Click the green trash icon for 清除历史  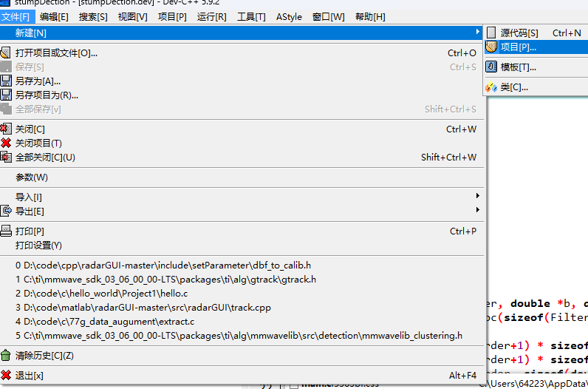pos(6,355)
